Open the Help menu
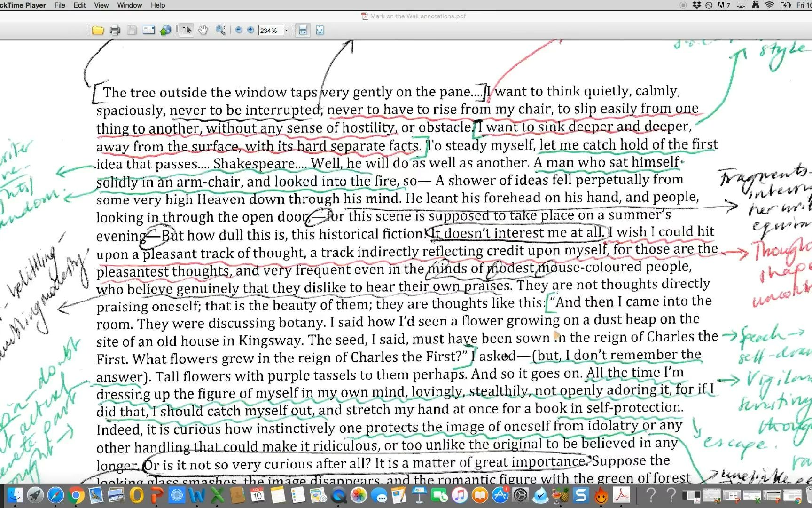 (x=158, y=5)
